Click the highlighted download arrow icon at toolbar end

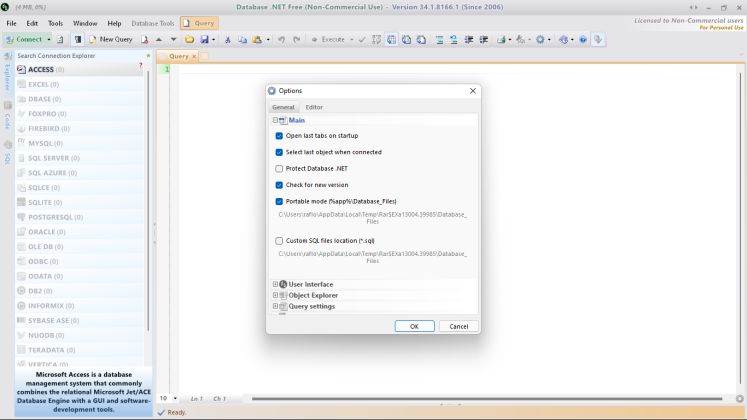click(598, 40)
